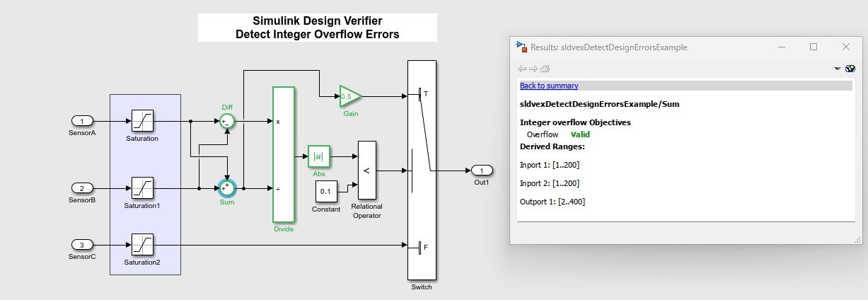
Task: Click the Switch F input port
Action: [x=420, y=247]
